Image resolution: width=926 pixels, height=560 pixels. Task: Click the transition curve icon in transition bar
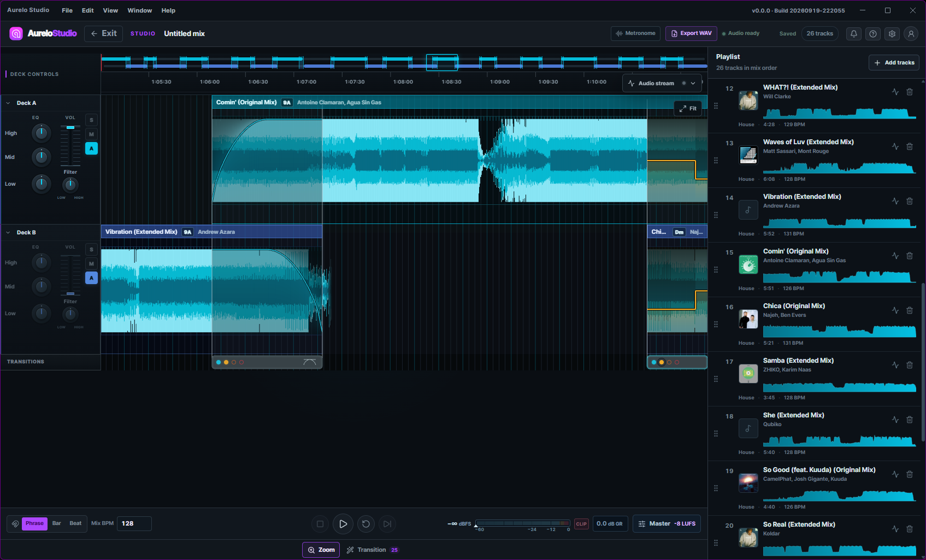pyautogui.click(x=310, y=362)
